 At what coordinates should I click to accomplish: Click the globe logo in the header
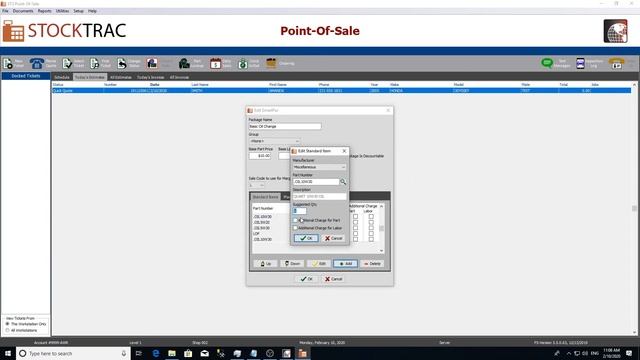(x=616, y=31)
